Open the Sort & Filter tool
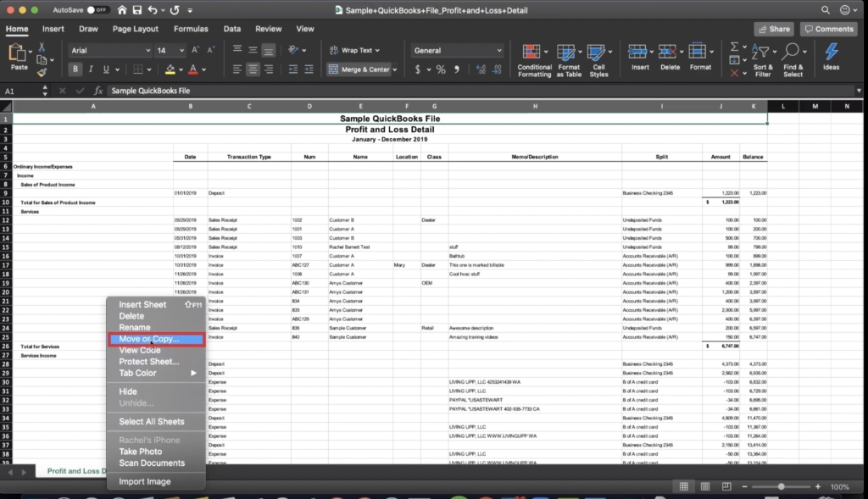Viewport: 868px width, 499px height. [x=762, y=60]
